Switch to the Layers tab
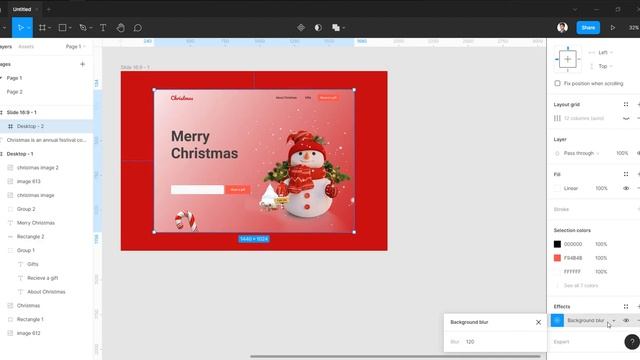Screen dimensions: 640x360 click(6, 47)
